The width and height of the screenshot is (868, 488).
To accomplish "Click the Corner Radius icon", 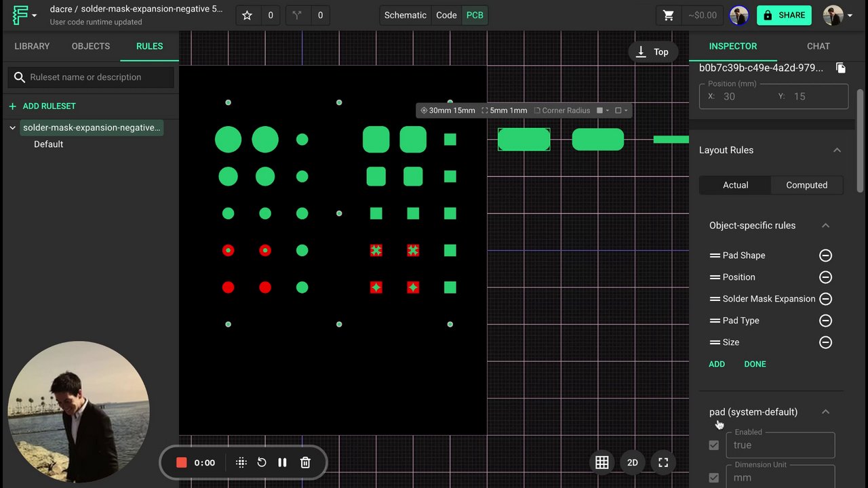I will pos(537,110).
